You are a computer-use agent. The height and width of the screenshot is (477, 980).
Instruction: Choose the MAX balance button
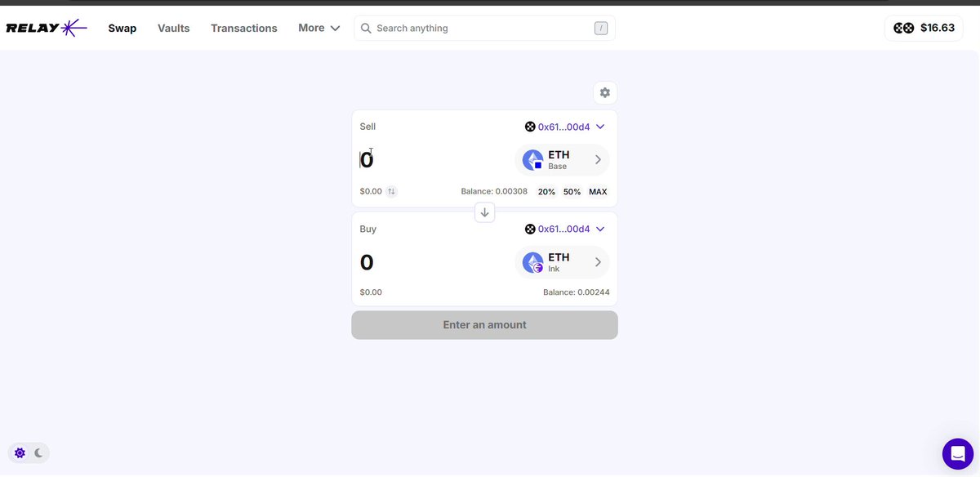[598, 192]
